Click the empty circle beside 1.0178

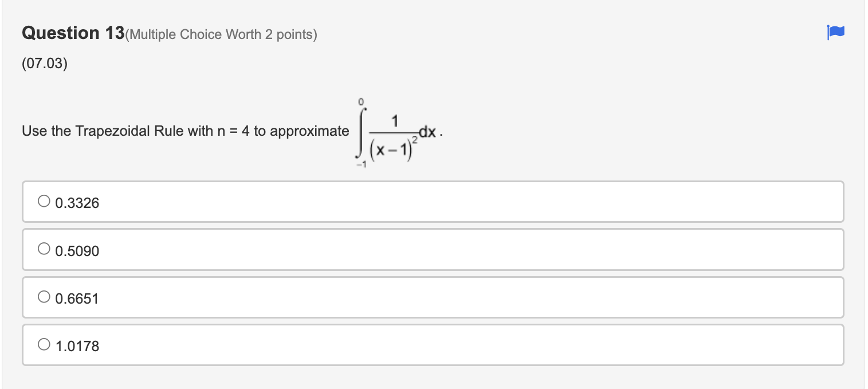tap(44, 344)
